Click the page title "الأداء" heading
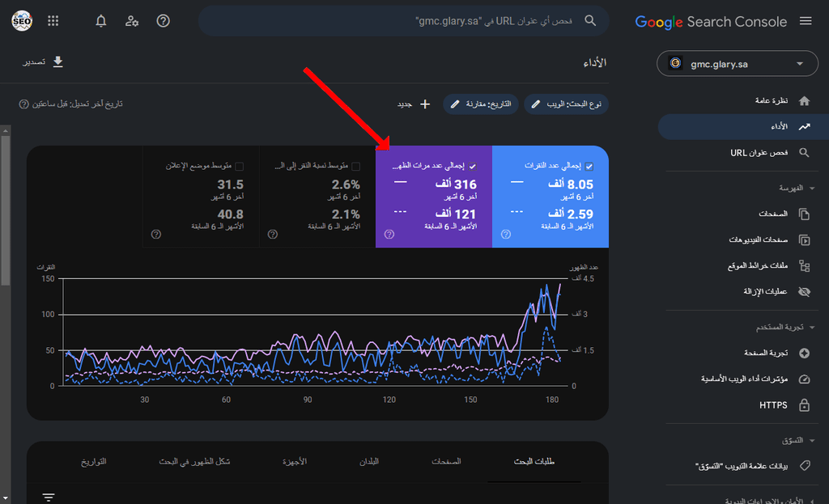Viewport: 829px width, 504px height. (594, 63)
